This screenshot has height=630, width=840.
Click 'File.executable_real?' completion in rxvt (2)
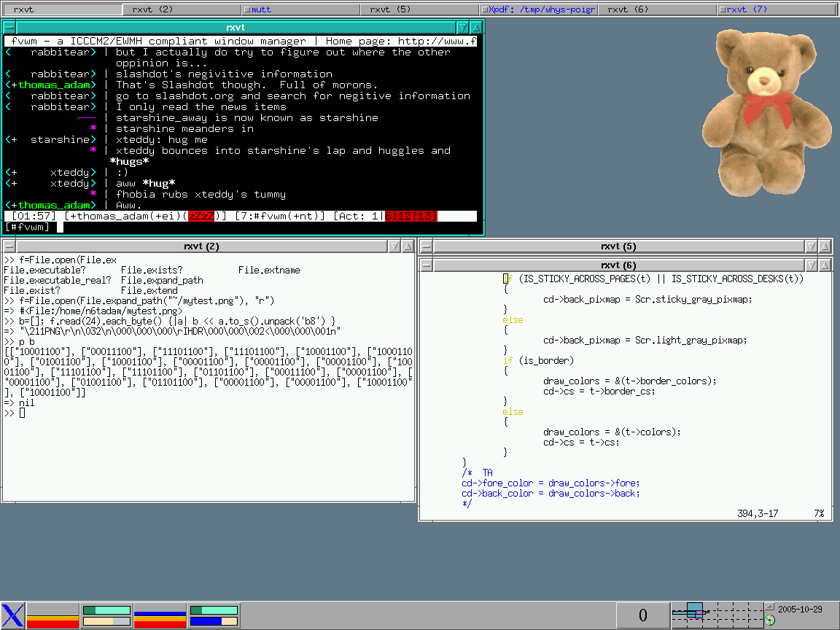[58, 280]
